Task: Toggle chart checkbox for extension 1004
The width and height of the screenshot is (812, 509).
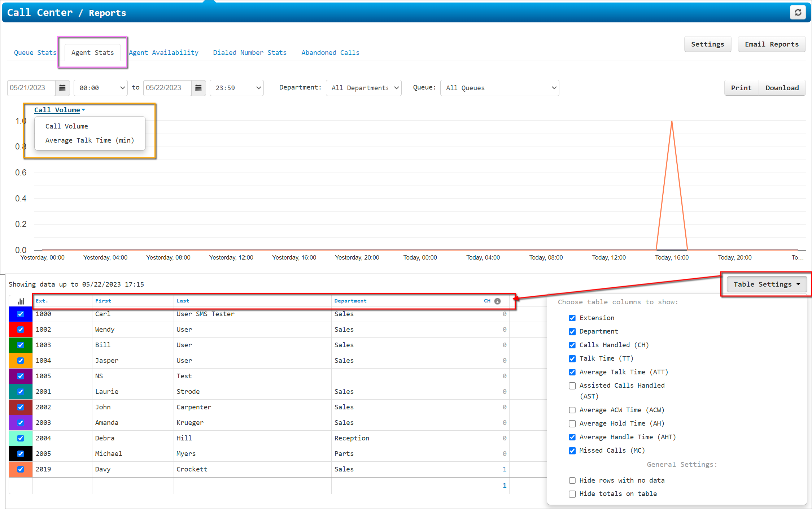Action: coord(21,361)
